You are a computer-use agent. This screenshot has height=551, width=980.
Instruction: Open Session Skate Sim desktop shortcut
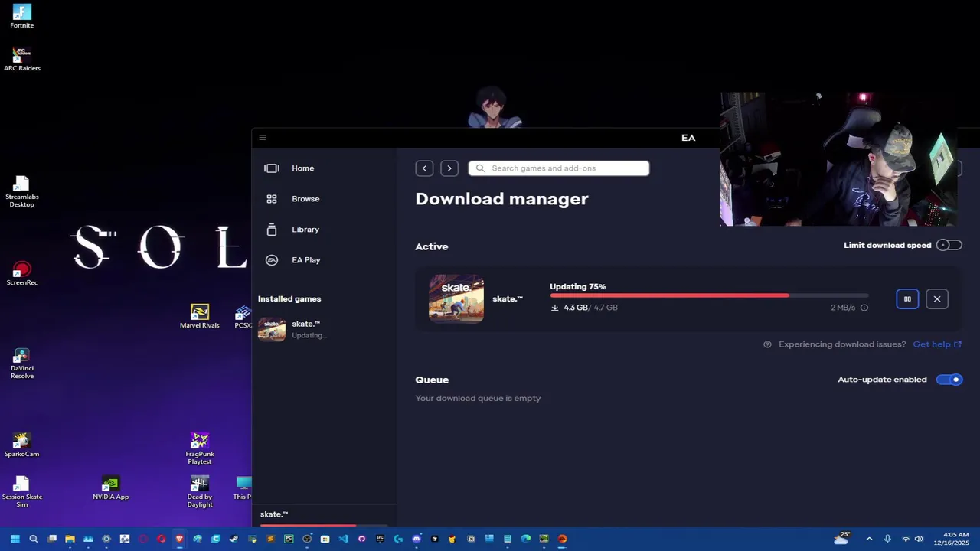click(22, 492)
